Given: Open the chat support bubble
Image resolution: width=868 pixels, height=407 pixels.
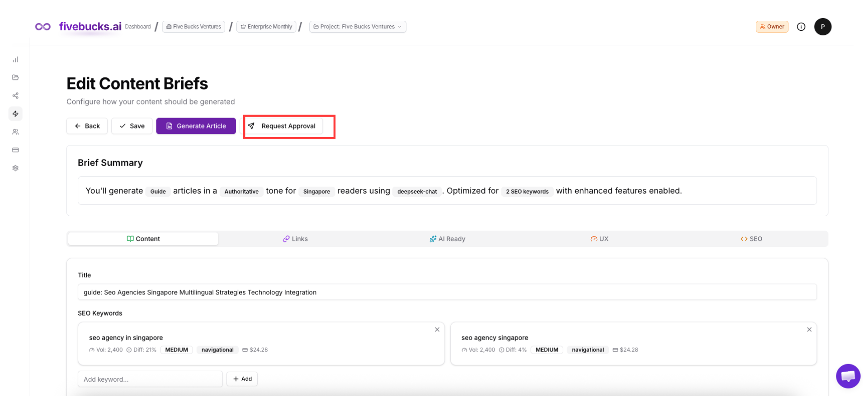Looking at the screenshot, I should (x=848, y=376).
